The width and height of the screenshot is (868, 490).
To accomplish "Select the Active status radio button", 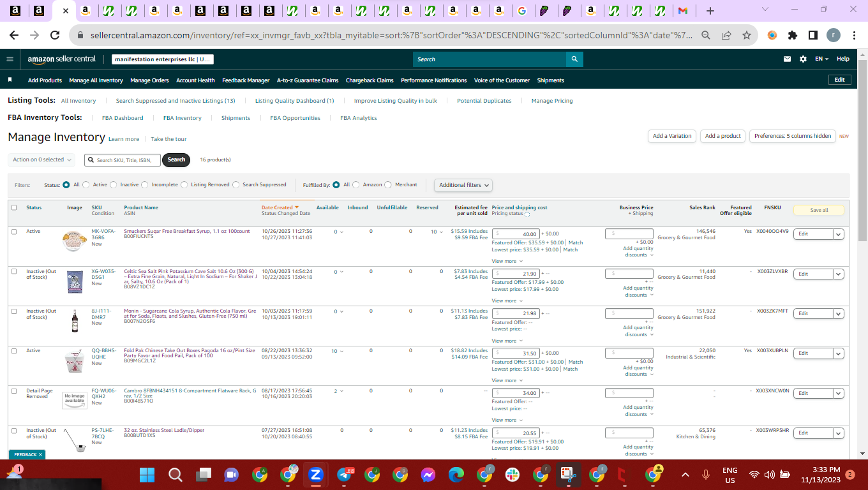I will pos(86,185).
